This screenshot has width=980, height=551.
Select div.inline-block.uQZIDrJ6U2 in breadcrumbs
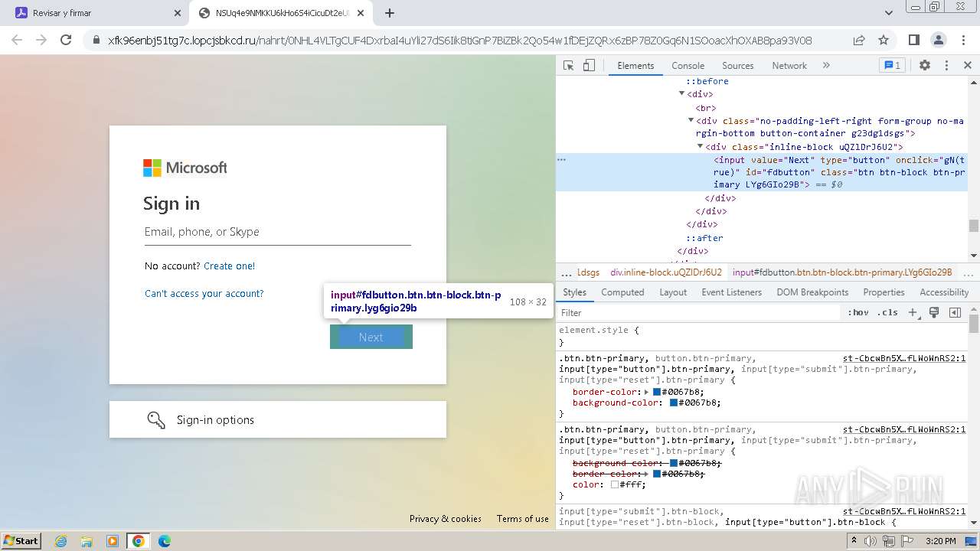coord(665,272)
